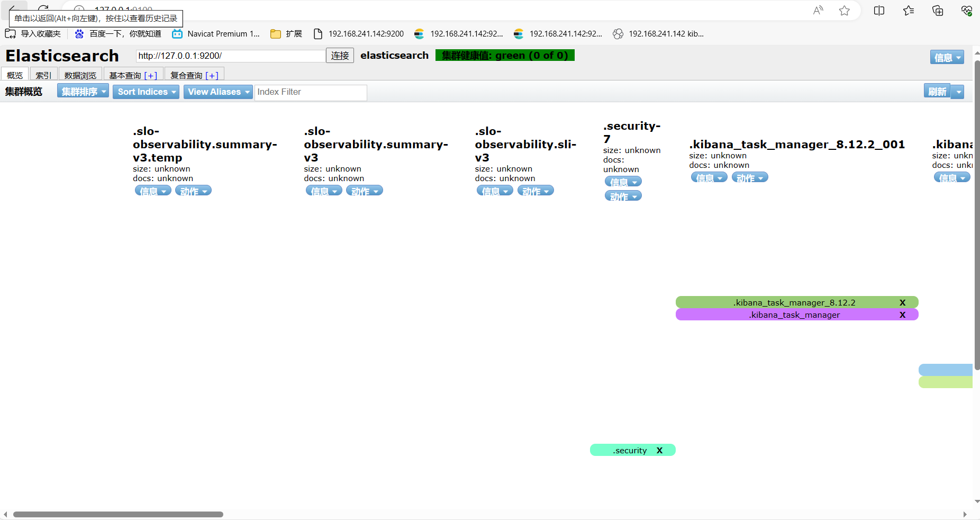Expand the 集群排序 dropdown
The height and width of the screenshot is (520, 980).
tap(83, 92)
